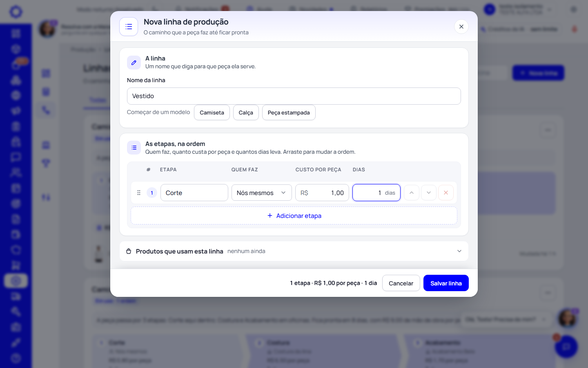Click the Nova linha de produção title

tap(186, 22)
